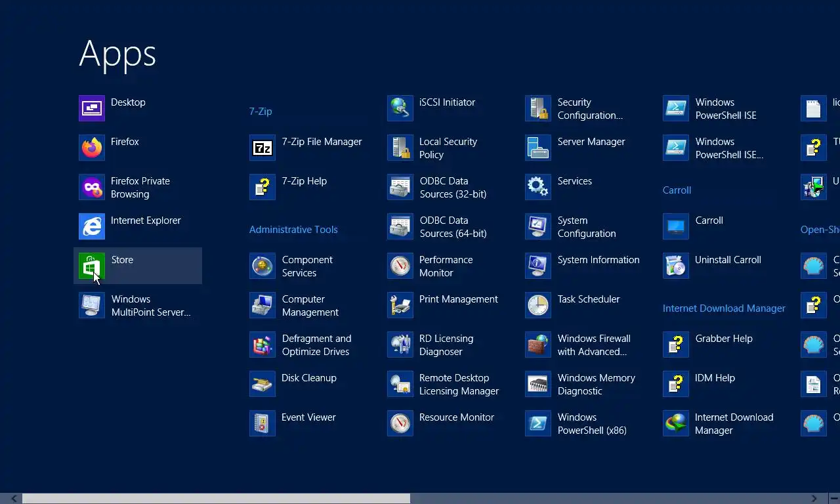Open ODBC Data Sources (64-bit) icon
Screen dimensions: 840x504
click(x=400, y=226)
